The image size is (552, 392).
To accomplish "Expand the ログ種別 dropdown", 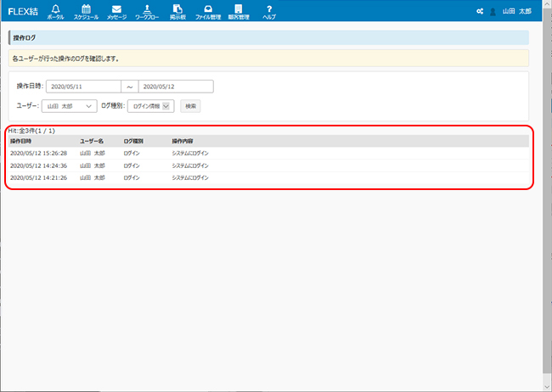I will tap(151, 106).
